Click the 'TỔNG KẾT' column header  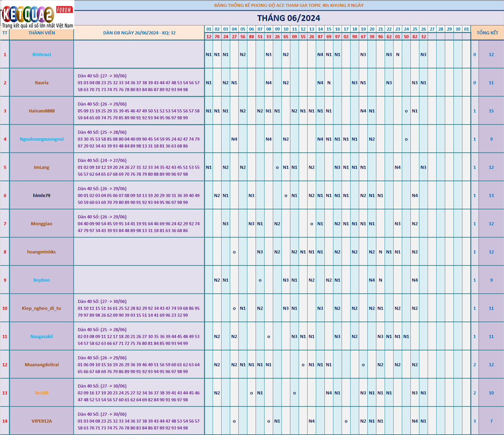tap(487, 33)
